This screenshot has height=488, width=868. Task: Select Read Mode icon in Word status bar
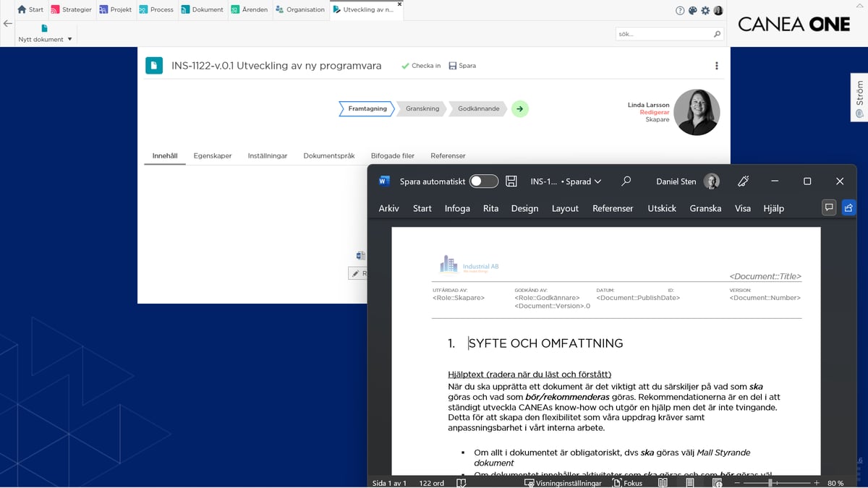pyautogui.click(x=662, y=483)
